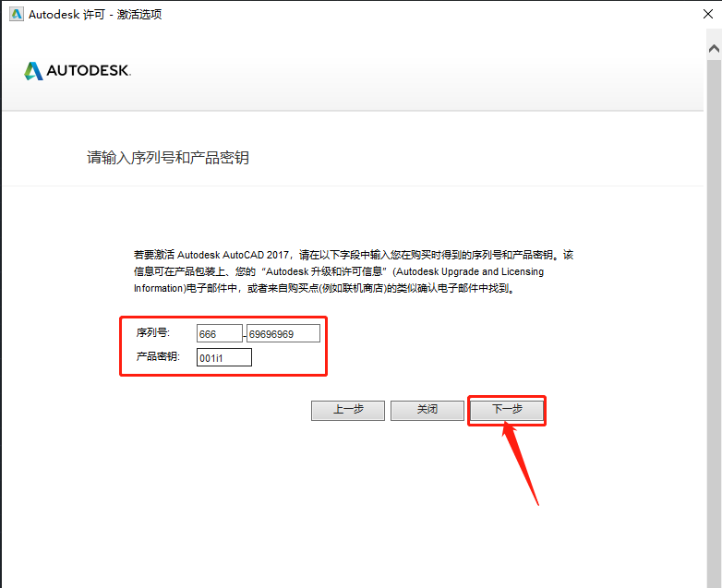Click the 产品密钥: label
The height and width of the screenshot is (588, 722).
coord(158,356)
